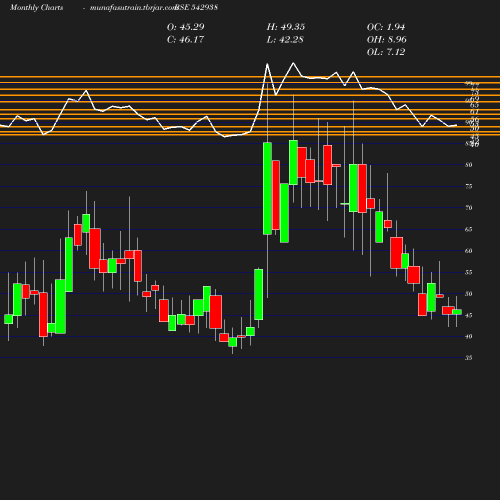
Task: Click the "Monthly Charts" title text
Action: [36, 7]
